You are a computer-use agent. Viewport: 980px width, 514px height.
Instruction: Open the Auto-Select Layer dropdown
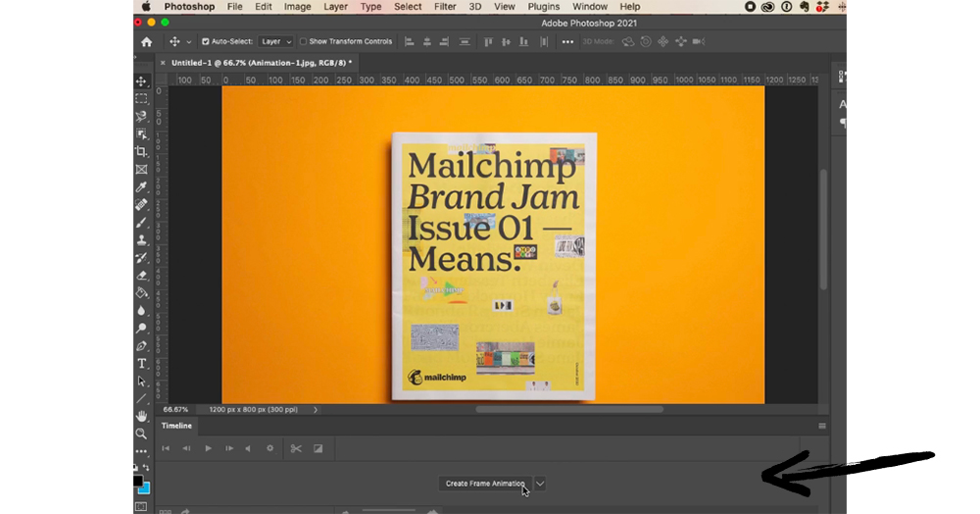point(276,42)
